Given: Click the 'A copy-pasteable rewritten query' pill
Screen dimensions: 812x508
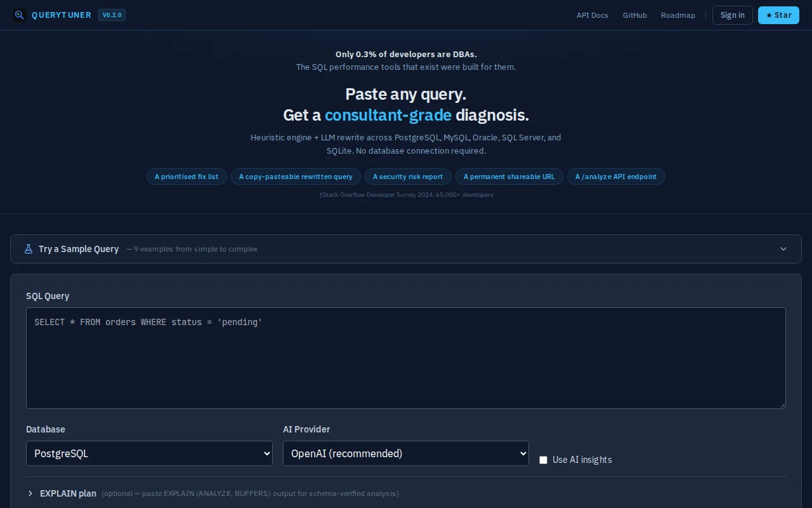Looking at the screenshot, I should (296, 177).
